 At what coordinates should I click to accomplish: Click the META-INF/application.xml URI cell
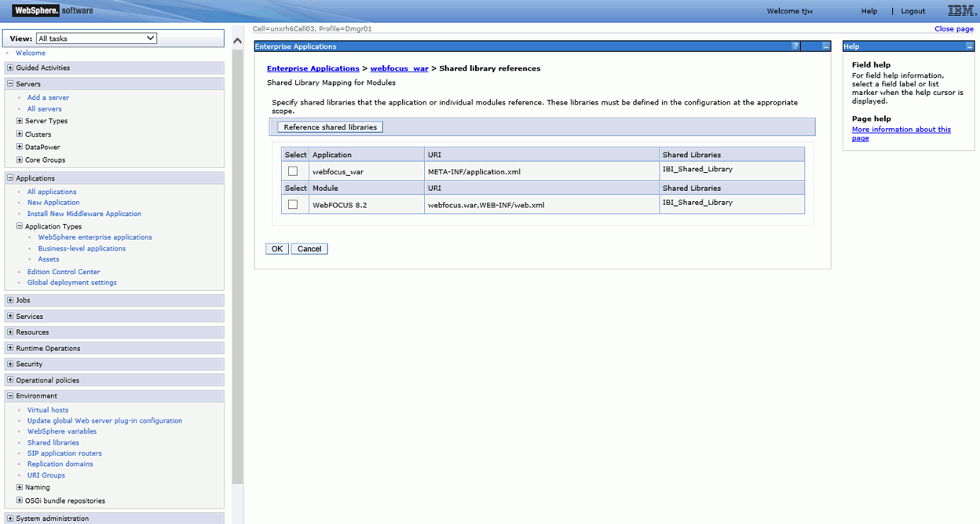(542, 171)
